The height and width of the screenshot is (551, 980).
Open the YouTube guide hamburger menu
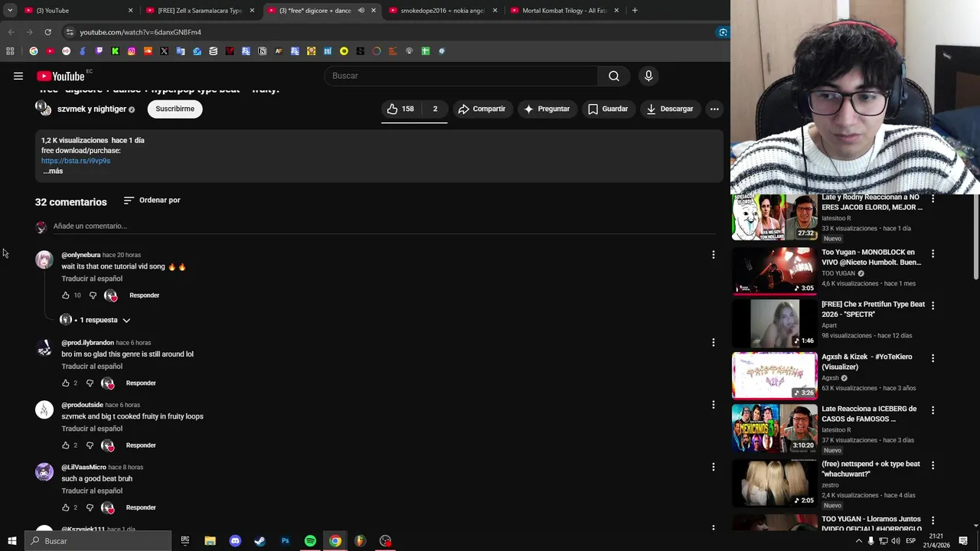coord(18,76)
